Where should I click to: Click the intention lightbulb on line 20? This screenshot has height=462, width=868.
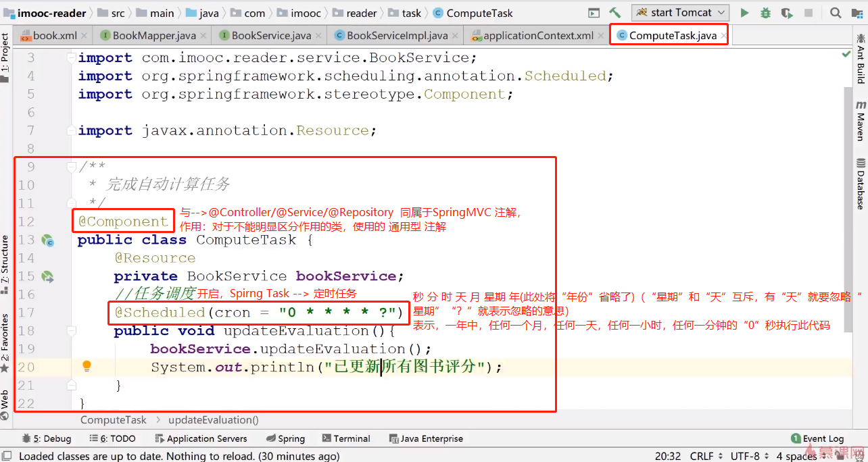(x=87, y=367)
